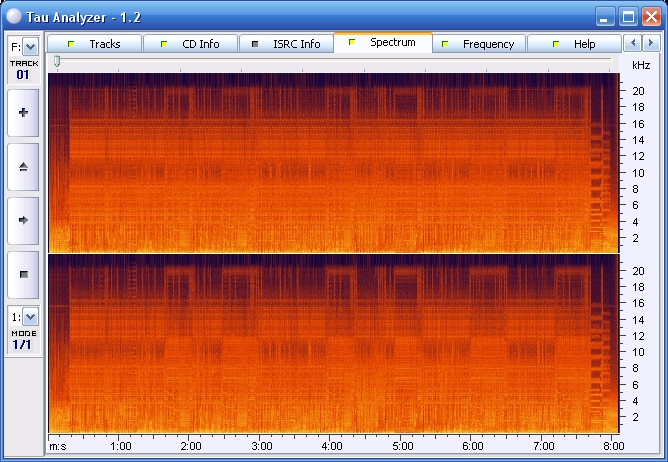668x462 pixels.
Task: Click the 8:00 mark on time axis
Action: coord(614,445)
